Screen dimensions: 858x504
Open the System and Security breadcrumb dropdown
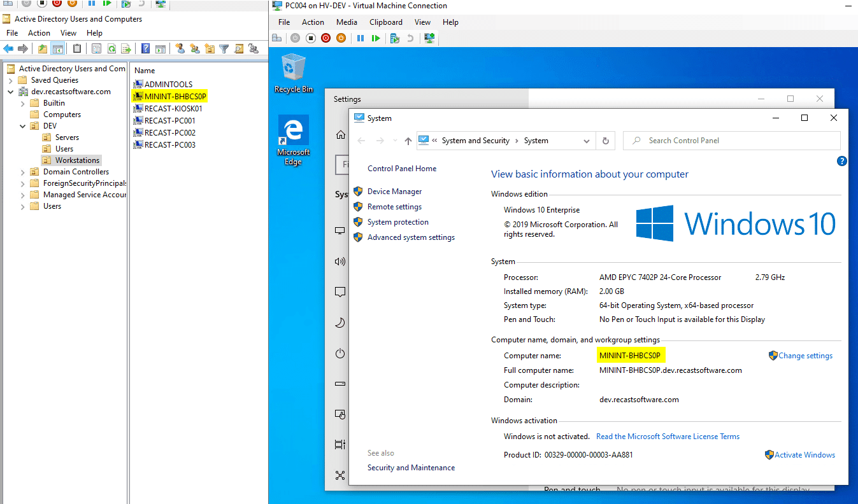476,140
